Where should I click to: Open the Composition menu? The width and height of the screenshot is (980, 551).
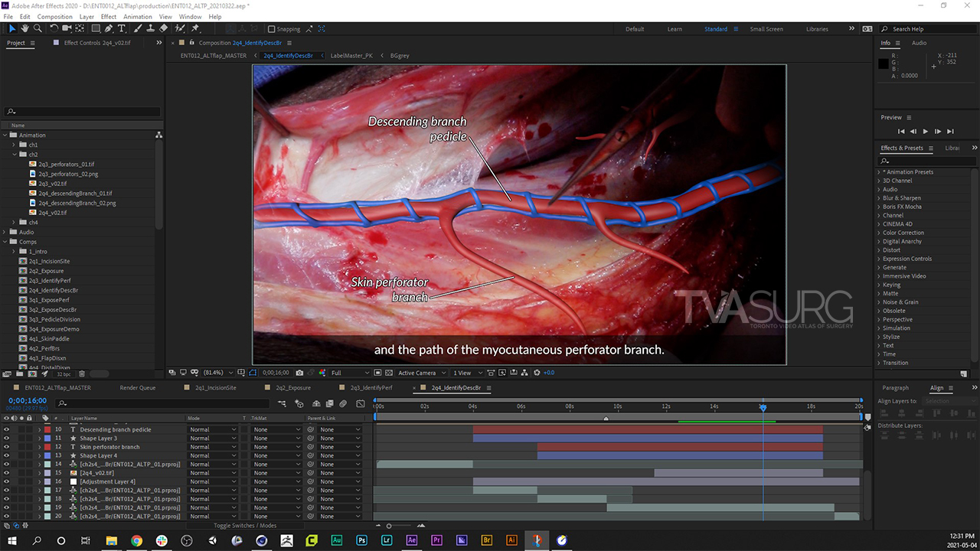coord(55,16)
